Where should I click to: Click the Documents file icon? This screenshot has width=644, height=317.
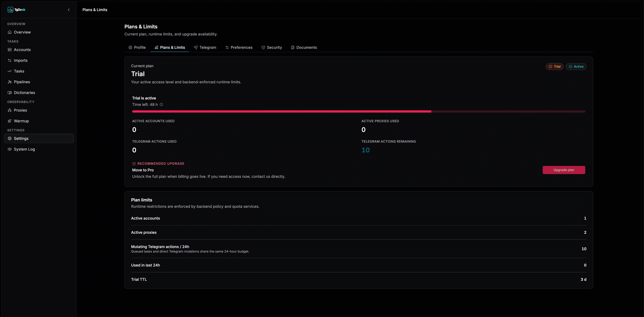pyautogui.click(x=292, y=47)
